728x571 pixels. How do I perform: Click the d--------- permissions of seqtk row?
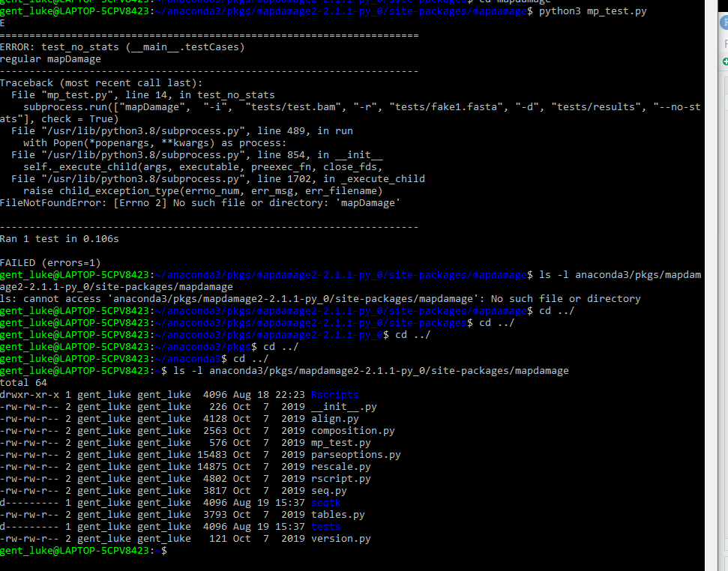click(29, 503)
